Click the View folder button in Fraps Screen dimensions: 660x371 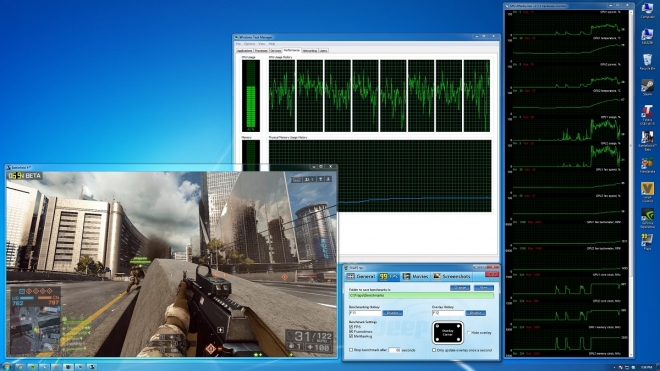pos(484,288)
